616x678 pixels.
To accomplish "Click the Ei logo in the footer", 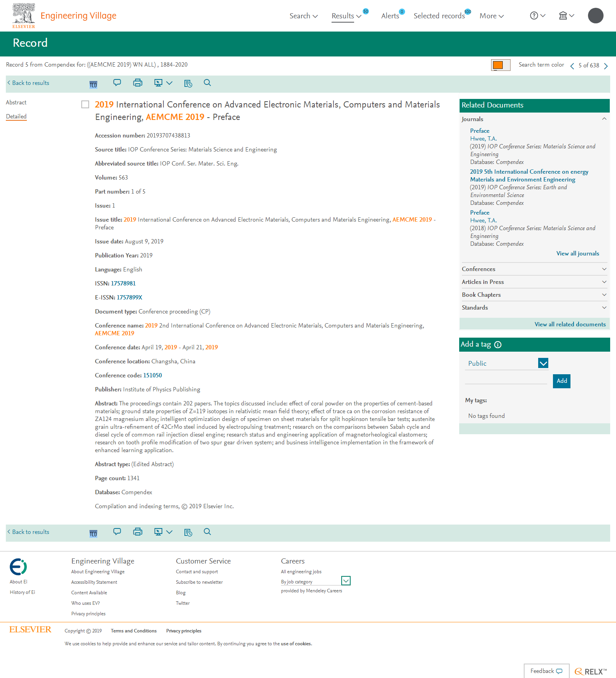I will pos(18,567).
